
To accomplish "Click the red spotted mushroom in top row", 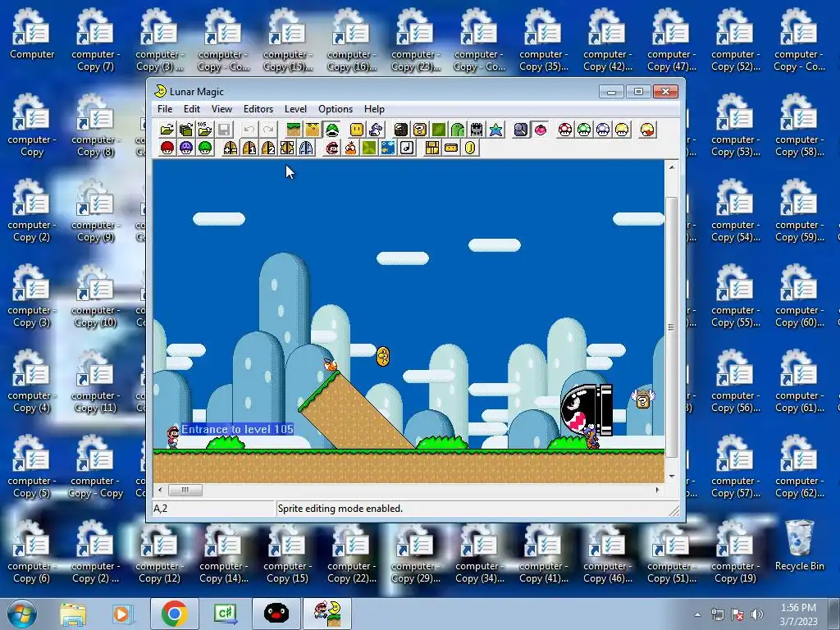I will pyautogui.click(x=565, y=130).
